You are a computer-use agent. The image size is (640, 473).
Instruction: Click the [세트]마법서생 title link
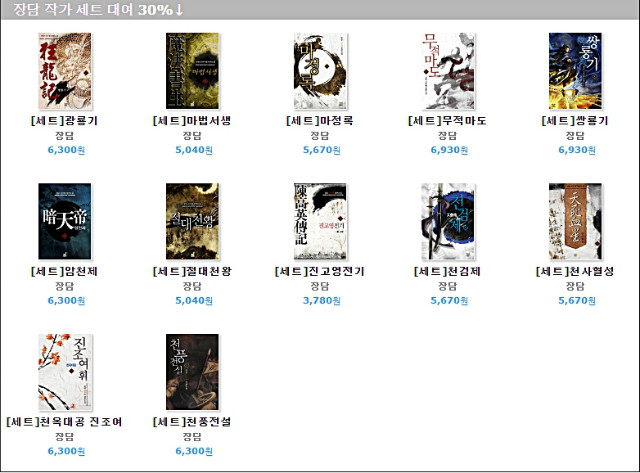[192, 121]
